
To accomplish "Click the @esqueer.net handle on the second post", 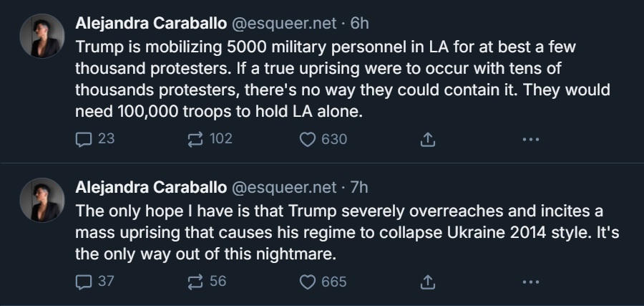I will pyautogui.click(x=283, y=188).
